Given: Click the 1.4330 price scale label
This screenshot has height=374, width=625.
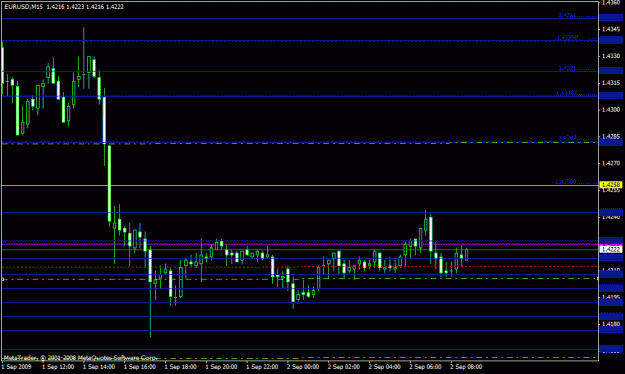Looking at the screenshot, I should coord(611,56).
